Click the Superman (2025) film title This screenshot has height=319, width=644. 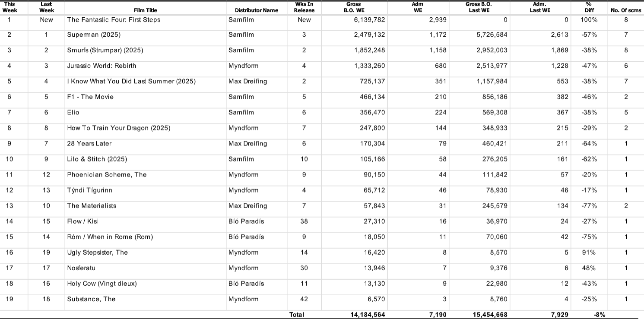pos(94,35)
